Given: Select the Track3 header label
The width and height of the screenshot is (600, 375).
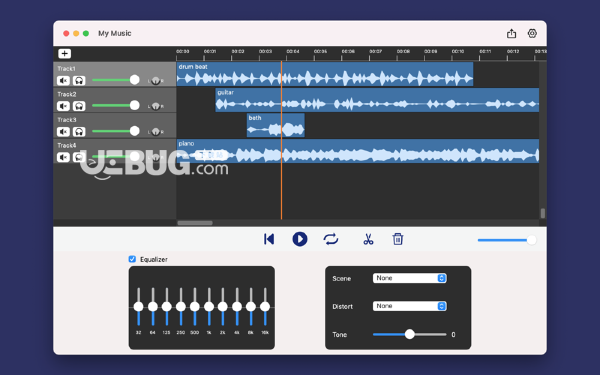Looking at the screenshot, I should pos(67,120).
